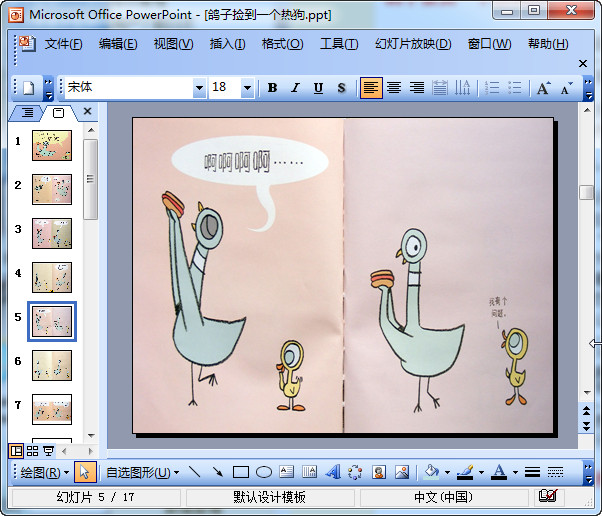Choose dash style

pyautogui.click(x=555, y=472)
